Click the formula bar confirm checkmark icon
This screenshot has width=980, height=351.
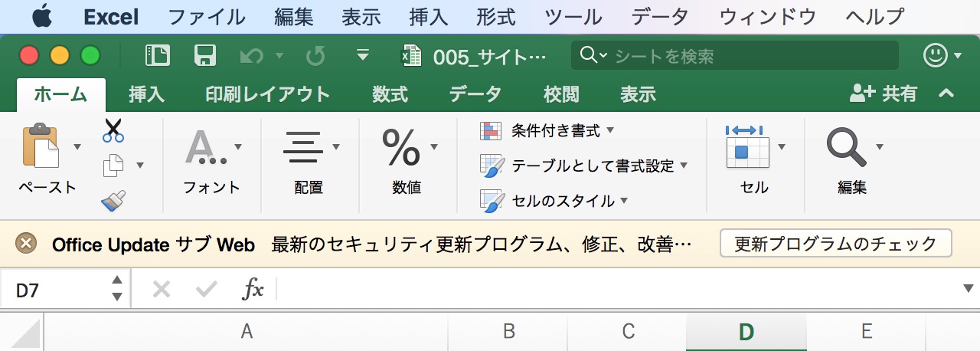click(206, 289)
